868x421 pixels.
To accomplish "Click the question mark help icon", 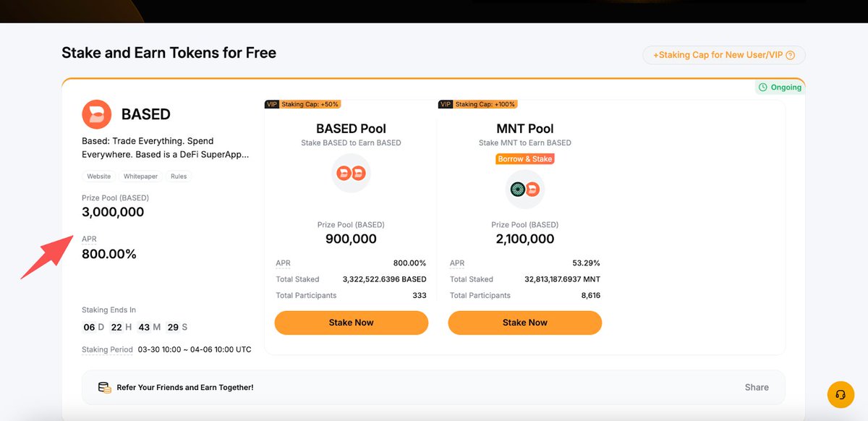I will (790, 55).
